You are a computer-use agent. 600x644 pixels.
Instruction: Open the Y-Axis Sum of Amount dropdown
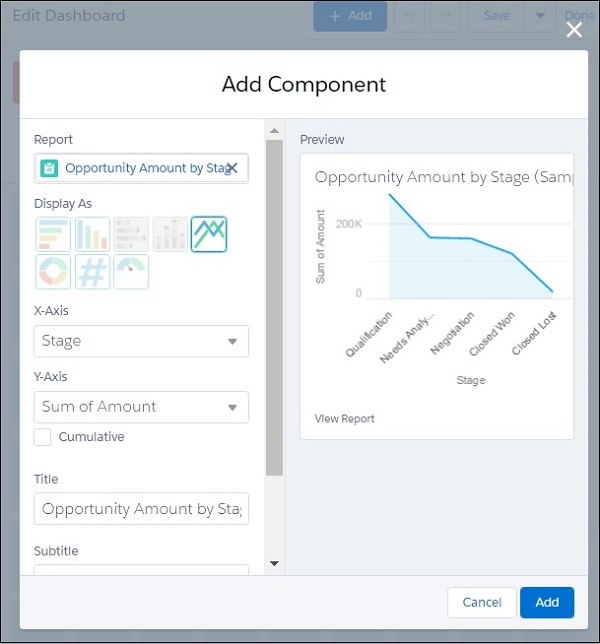pos(141,407)
